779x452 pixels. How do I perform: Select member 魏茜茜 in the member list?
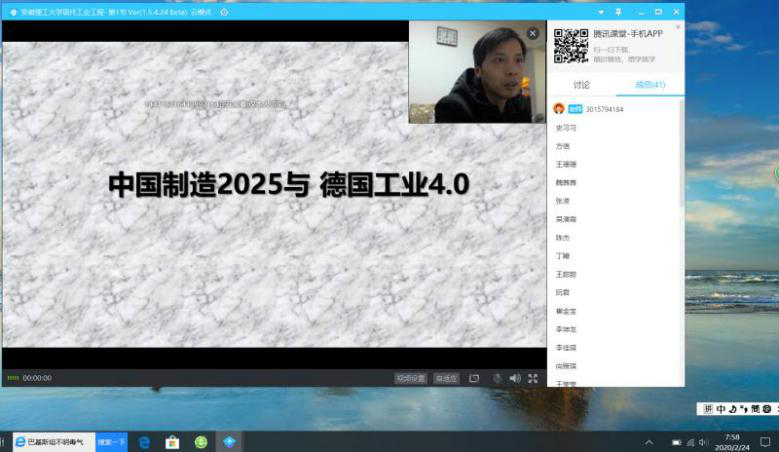pos(566,182)
